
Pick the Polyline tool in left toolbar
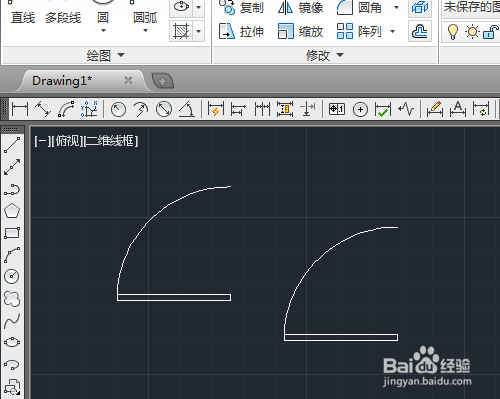click(12, 189)
